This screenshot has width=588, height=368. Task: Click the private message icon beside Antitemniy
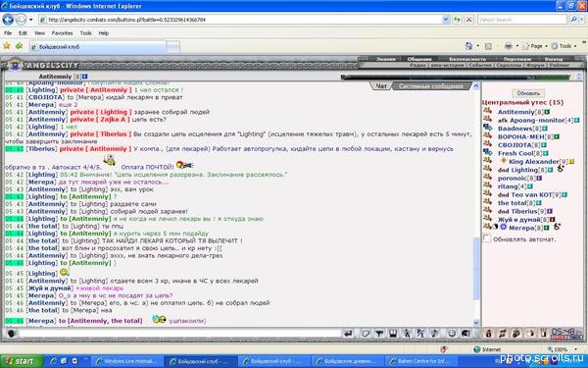coord(487,111)
